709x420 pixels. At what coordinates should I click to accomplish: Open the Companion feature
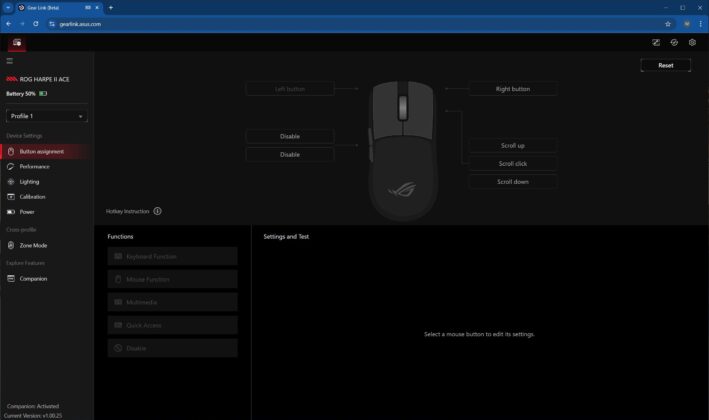pyautogui.click(x=47, y=279)
